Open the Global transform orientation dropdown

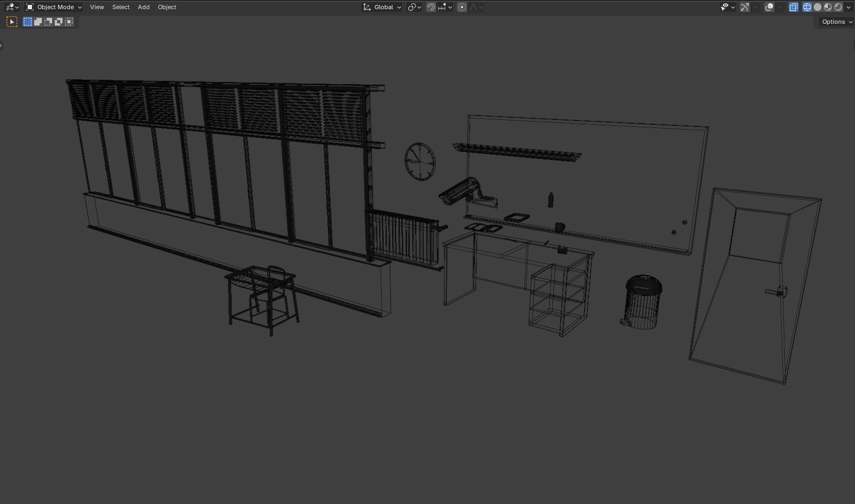(x=382, y=7)
